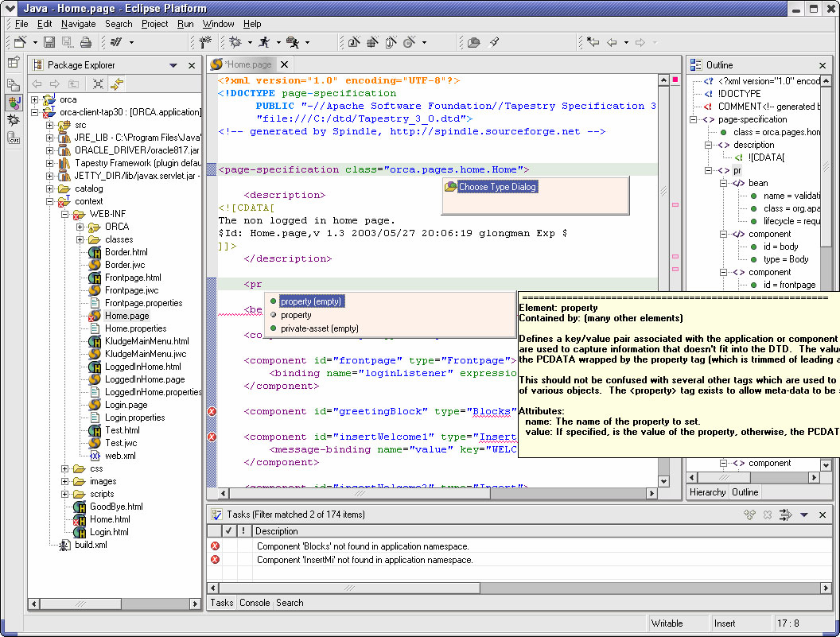840x637 pixels.
Task: Expand the orca project node
Action: click(x=35, y=99)
